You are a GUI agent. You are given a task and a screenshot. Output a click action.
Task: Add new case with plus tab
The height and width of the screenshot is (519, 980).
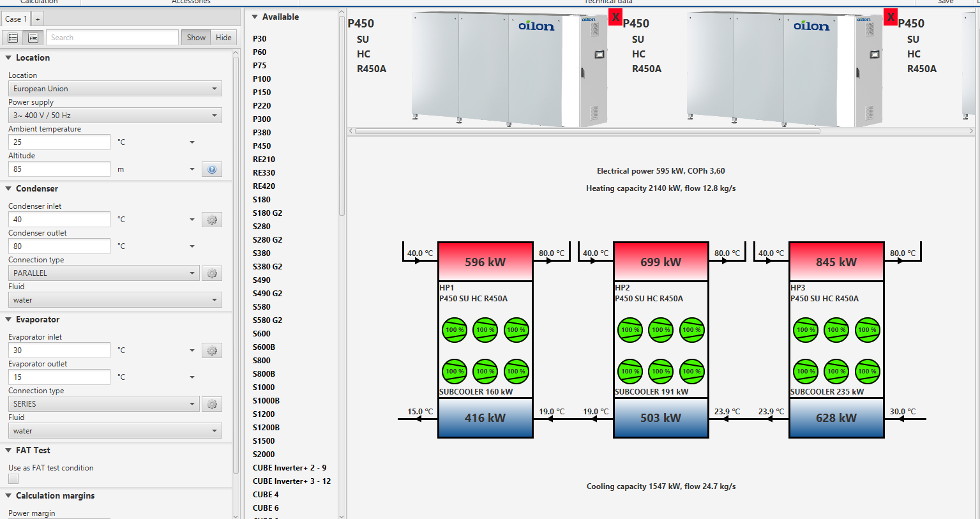coord(38,19)
